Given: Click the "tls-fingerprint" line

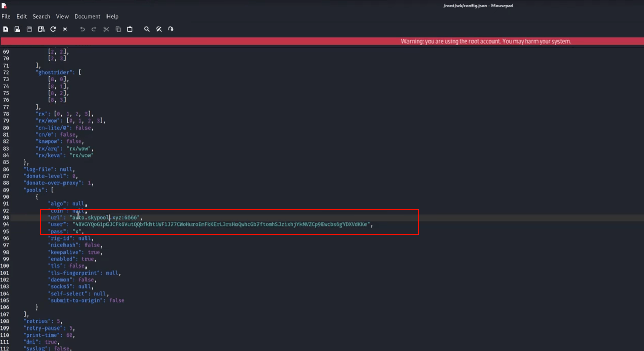Looking at the screenshot, I should (x=84, y=273).
